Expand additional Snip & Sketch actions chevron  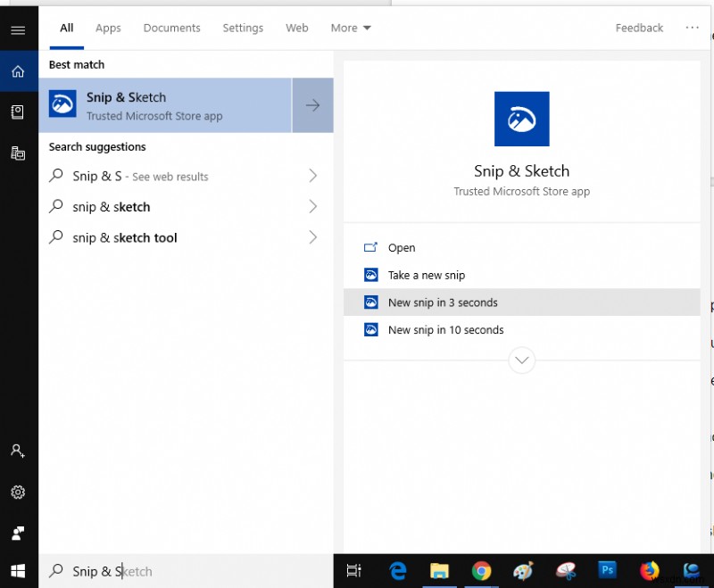[x=521, y=360]
